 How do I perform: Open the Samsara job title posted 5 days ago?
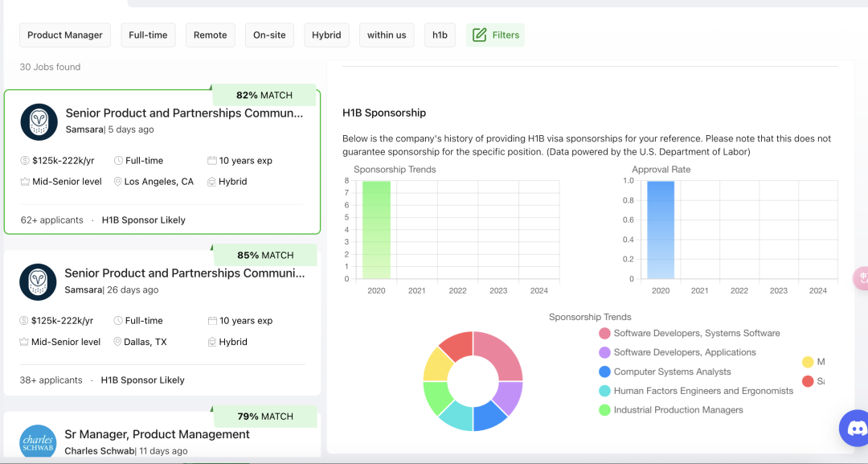pyautogui.click(x=184, y=113)
